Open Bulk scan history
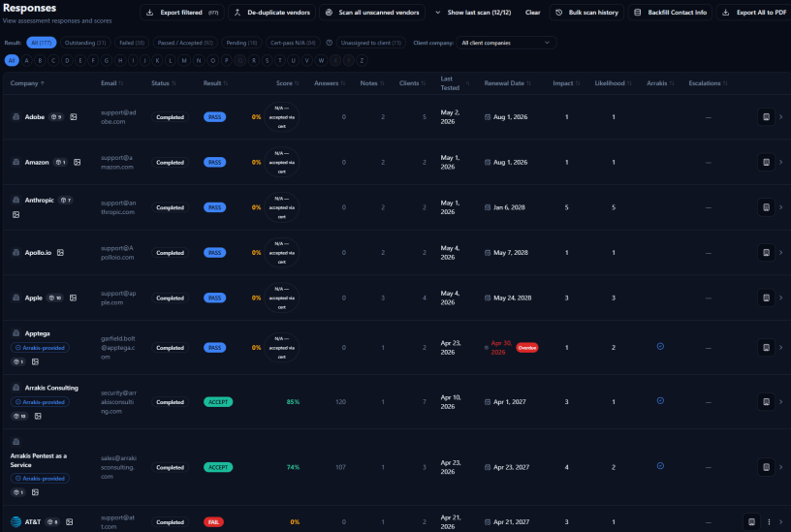 point(586,12)
